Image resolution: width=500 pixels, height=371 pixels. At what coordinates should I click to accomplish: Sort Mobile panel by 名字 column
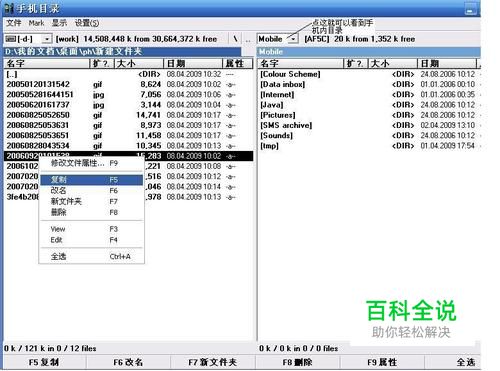301,63
